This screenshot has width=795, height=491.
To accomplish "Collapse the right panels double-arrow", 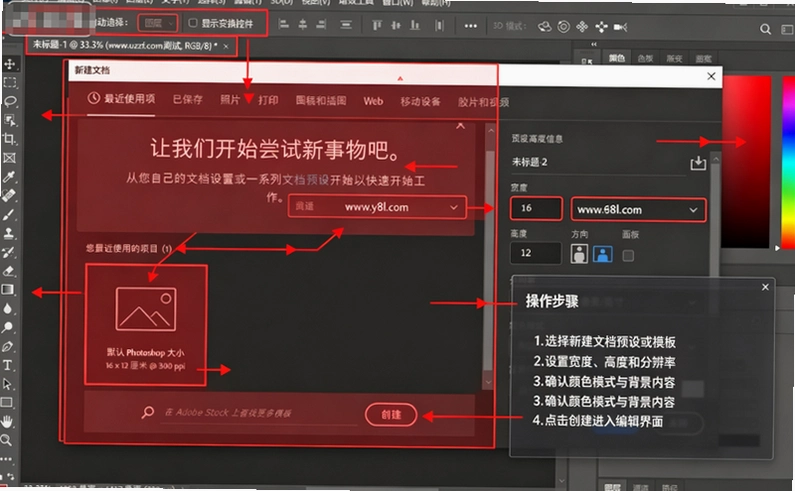I will (x=594, y=45).
